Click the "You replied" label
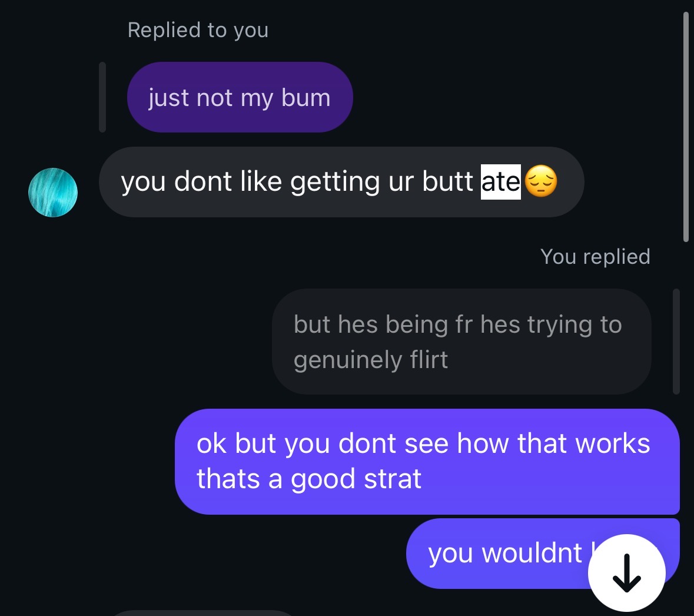Image resolution: width=694 pixels, height=616 pixels. click(595, 256)
